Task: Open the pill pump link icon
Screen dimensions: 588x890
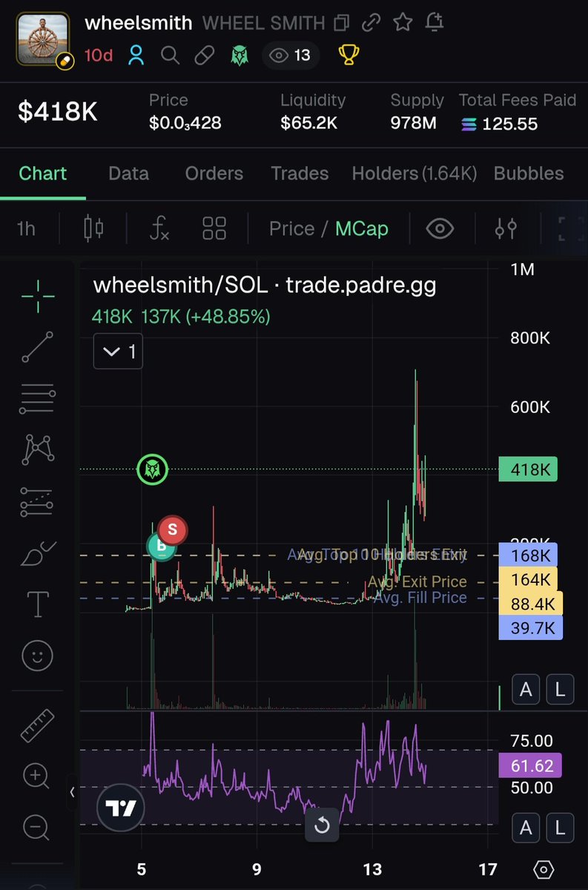Action: click(204, 56)
